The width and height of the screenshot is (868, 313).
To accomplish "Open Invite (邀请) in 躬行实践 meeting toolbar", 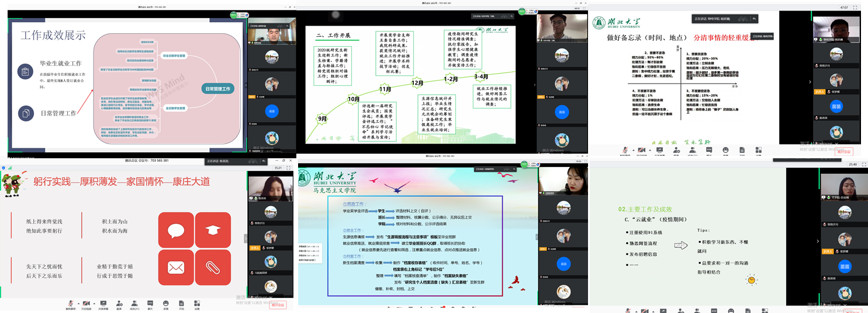I will [119, 304].
